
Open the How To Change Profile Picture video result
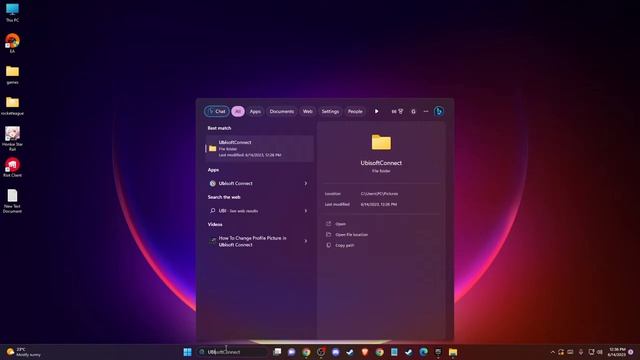[x=254, y=241]
